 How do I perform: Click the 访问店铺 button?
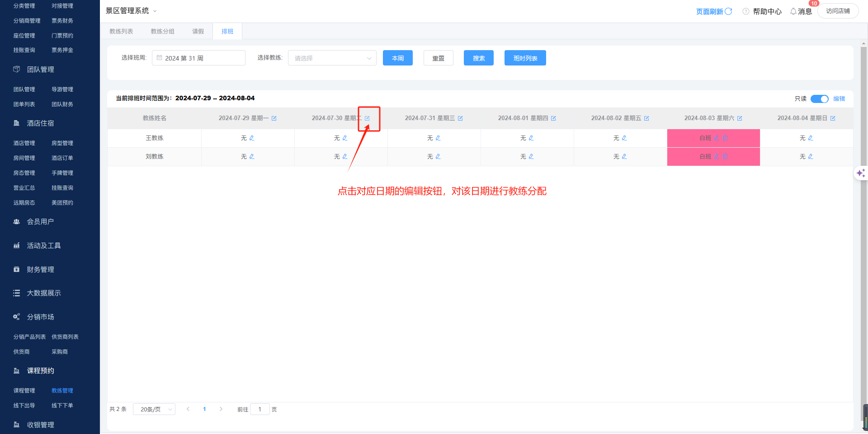coord(838,11)
